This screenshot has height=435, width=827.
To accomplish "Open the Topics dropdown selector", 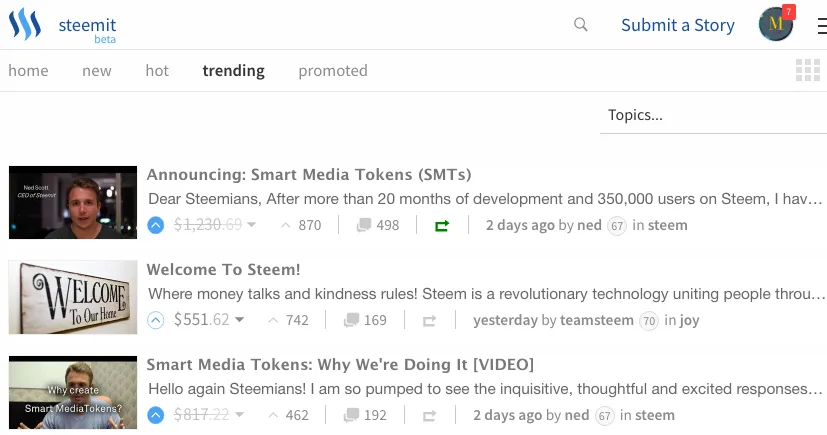I will [713, 115].
